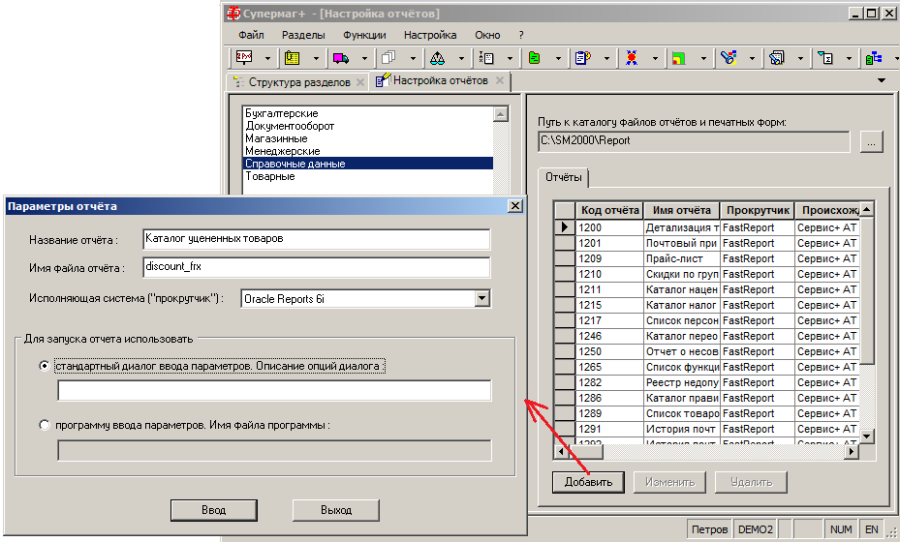This screenshot has width=900, height=542.
Task: Open dropdown next to balance scales icon
Action: (461, 58)
